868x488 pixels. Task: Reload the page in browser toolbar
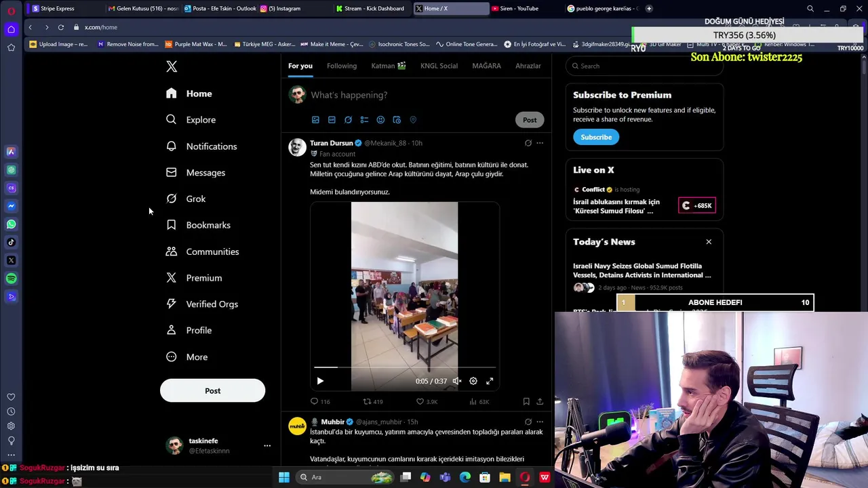61,27
